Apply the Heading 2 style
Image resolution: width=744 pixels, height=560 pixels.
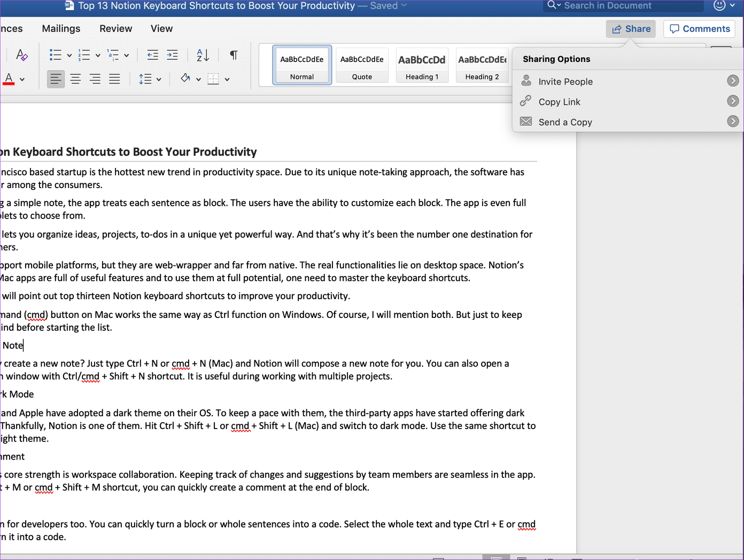(x=482, y=65)
